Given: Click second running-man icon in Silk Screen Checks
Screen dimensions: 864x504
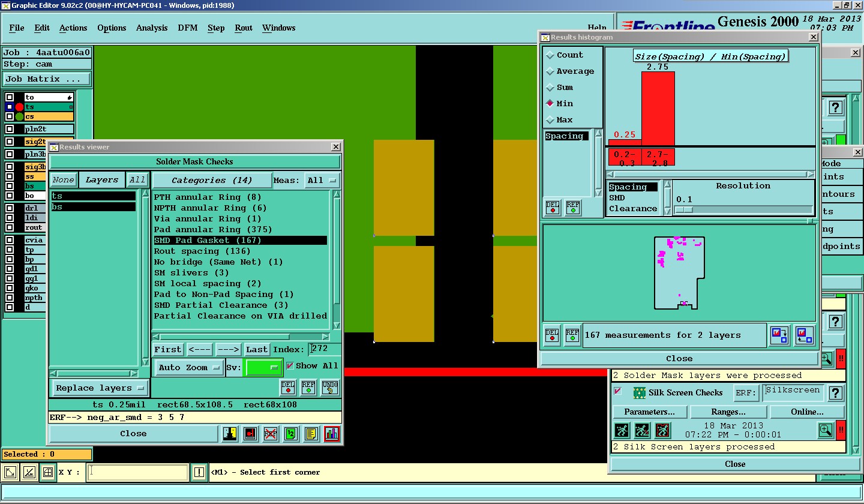Looking at the screenshot, I should click(642, 430).
